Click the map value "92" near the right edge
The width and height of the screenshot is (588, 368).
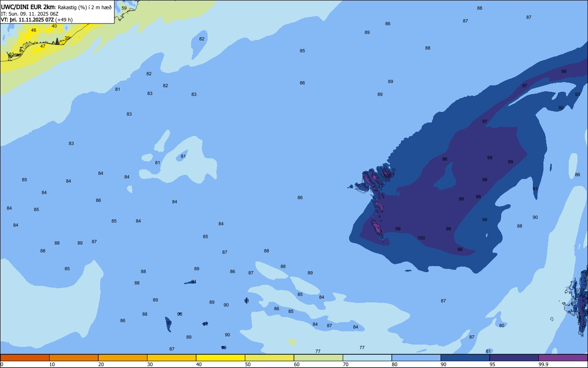[561, 108]
